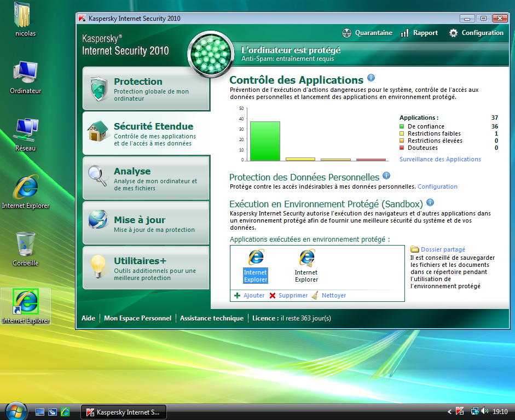
Task: Click the Configuration gear icon
Action: tap(453, 33)
